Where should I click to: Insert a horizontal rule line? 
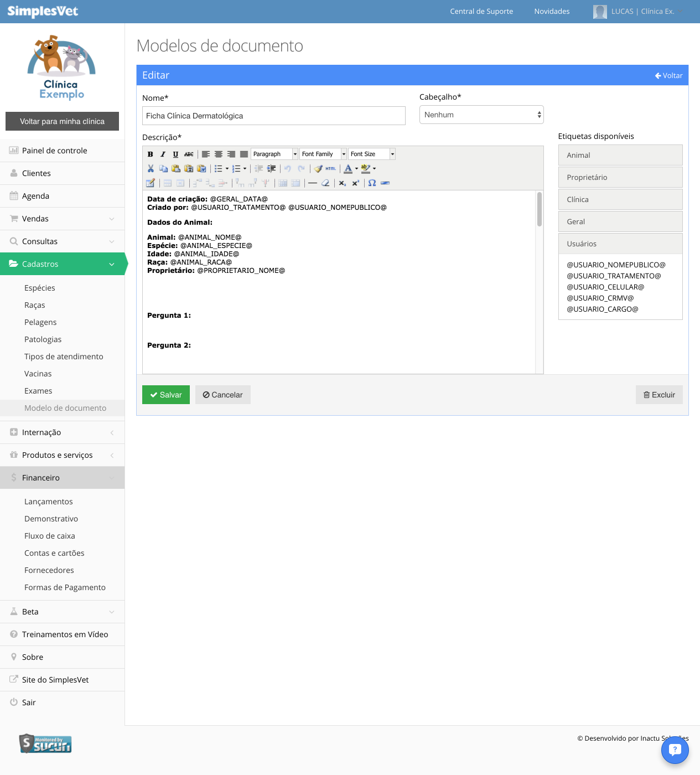click(x=313, y=183)
